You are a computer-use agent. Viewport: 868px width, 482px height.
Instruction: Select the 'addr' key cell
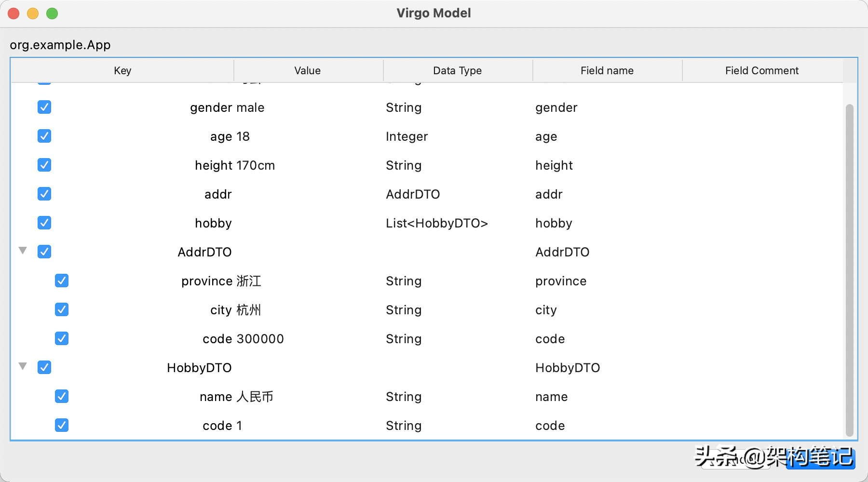pyautogui.click(x=218, y=194)
